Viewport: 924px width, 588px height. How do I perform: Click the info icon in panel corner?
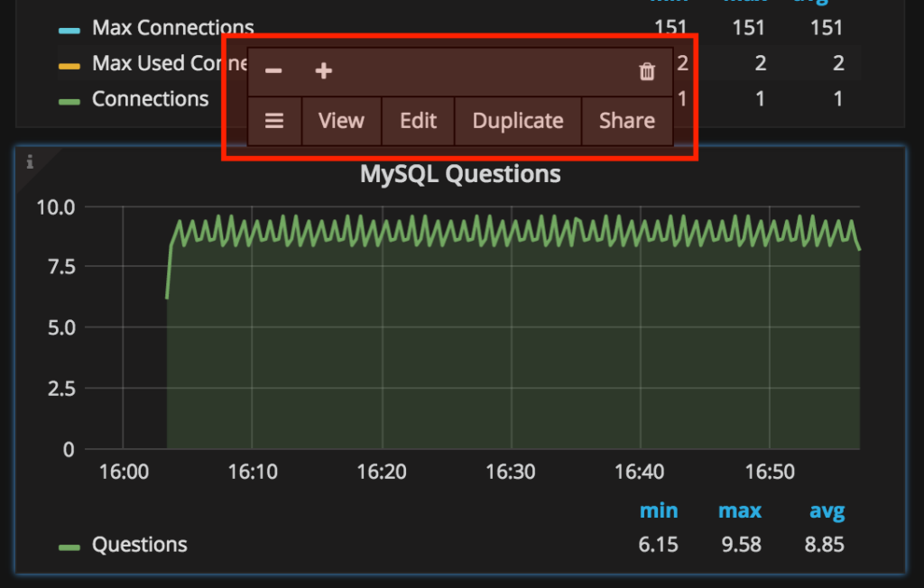[30, 162]
